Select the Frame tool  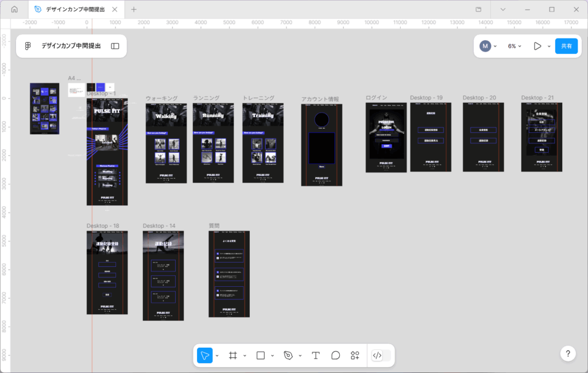click(x=233, y=355)
